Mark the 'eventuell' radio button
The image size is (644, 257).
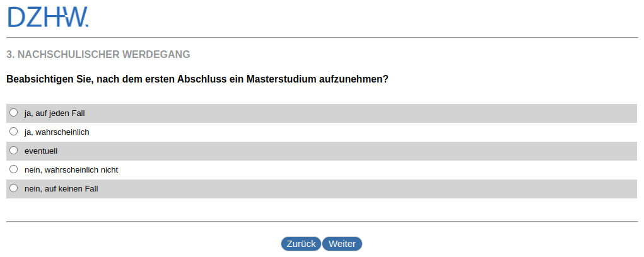pos(14,151)
